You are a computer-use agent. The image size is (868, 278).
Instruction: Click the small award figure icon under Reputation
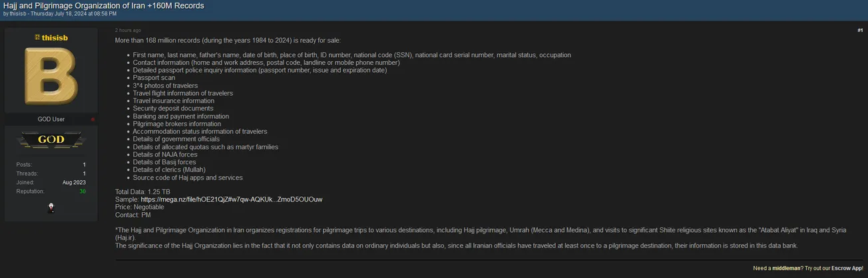click(x=51, y=208)
